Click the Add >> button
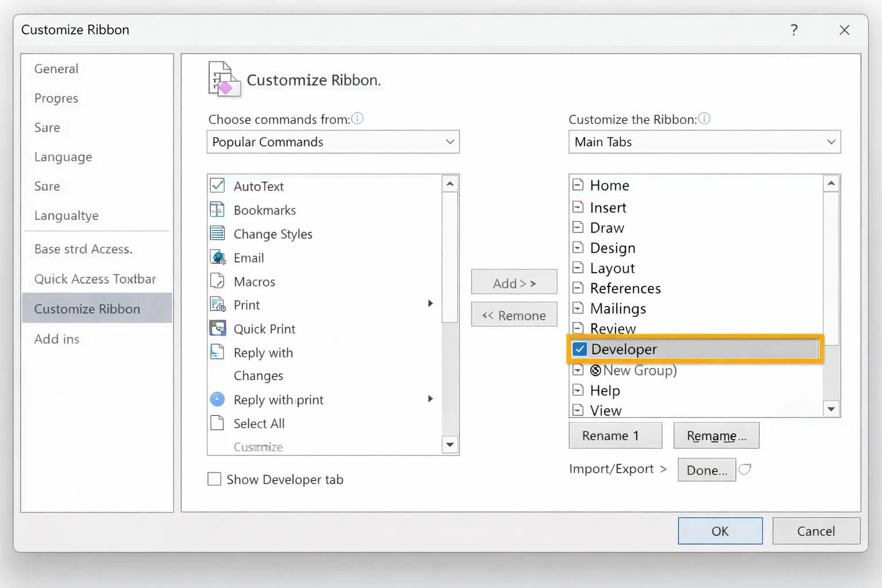 [x=514, y=282]
